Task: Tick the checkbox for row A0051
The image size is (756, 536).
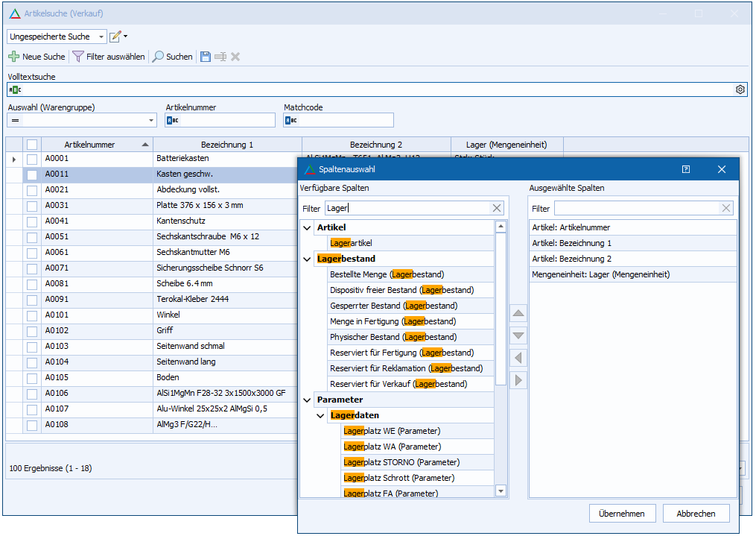Action: point(32,237)
